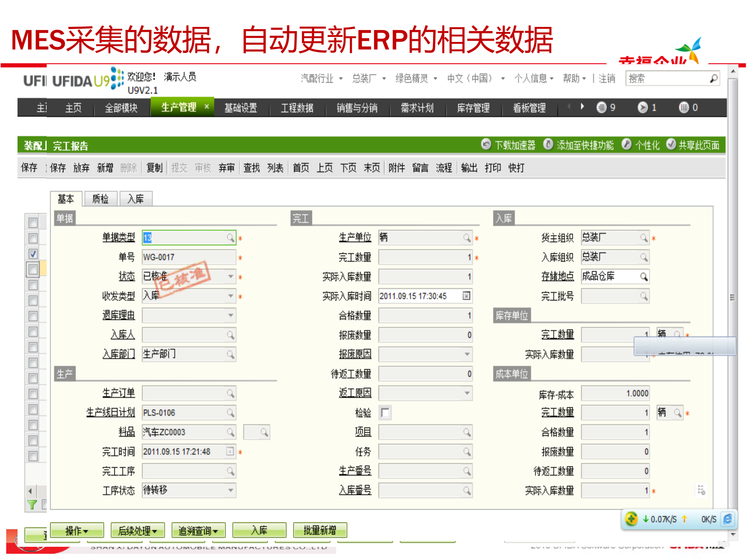
Task: Click the 批量新增 button
Action: (320, 530)
